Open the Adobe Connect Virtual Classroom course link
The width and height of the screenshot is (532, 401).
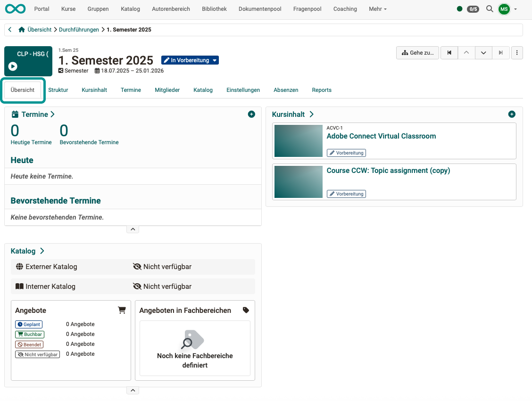(381, 136)
